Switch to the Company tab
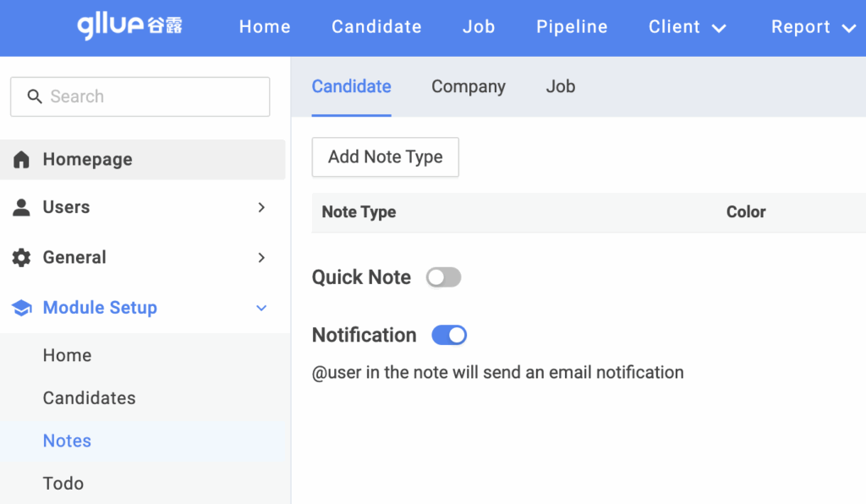Image resolution: width=866 pixels, height=504 pixels. tap(469, 86)
